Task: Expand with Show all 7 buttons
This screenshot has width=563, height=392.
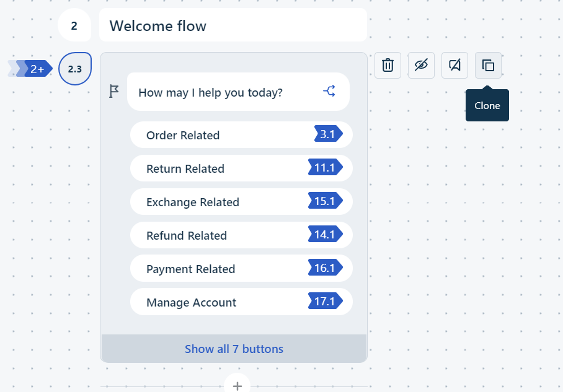Action: pyautogui.click(x=234, y=349)
